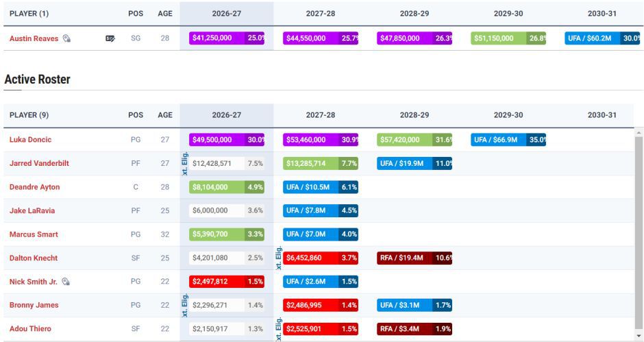
Task: Open Luka Doncic's player page
Action: coord(30,140)
